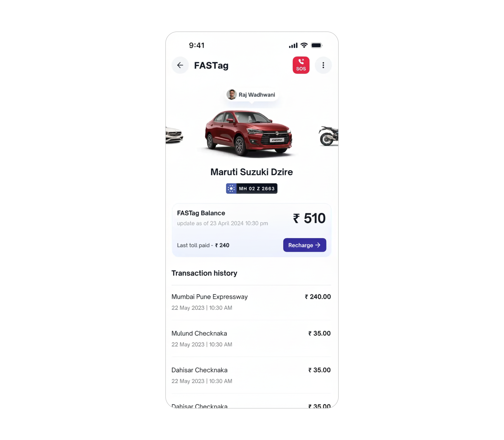Image resolution: width=504 pixels, height=440 pixels.
Task: Tap the Last toll paid ₹ 240 text
Action: [203, 245]
